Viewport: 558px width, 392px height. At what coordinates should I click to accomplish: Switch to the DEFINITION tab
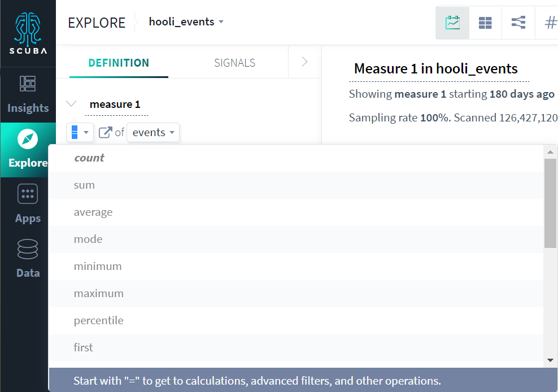pos(119,63)
